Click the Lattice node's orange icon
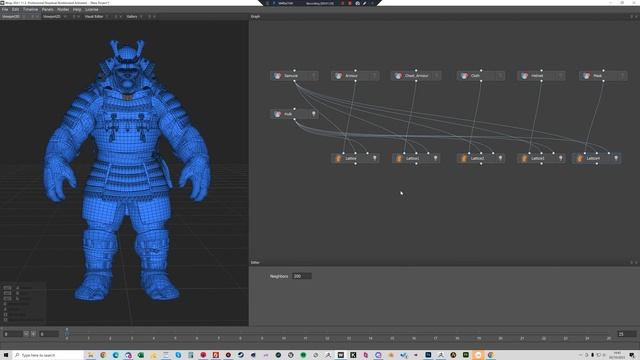This screenshot has height=360, width=640. point(338,158)
